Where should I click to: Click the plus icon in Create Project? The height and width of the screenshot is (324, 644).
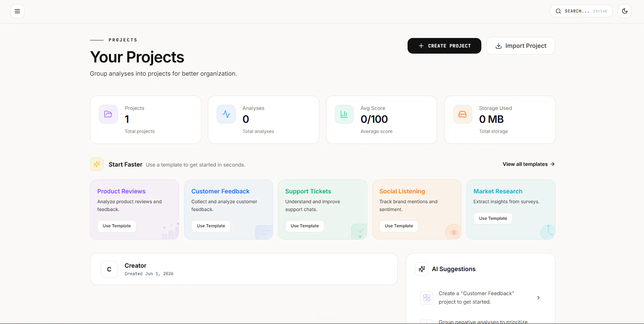tap(421, 46)
